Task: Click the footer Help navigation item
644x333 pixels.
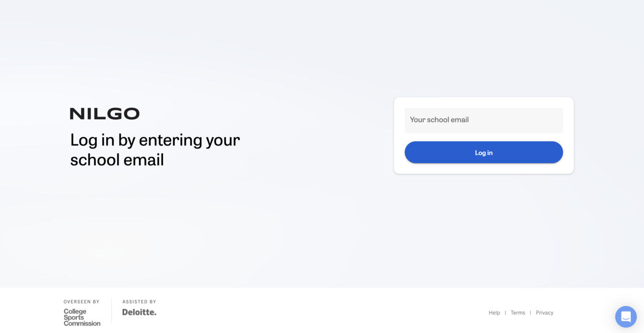Action: coord(494,313)
